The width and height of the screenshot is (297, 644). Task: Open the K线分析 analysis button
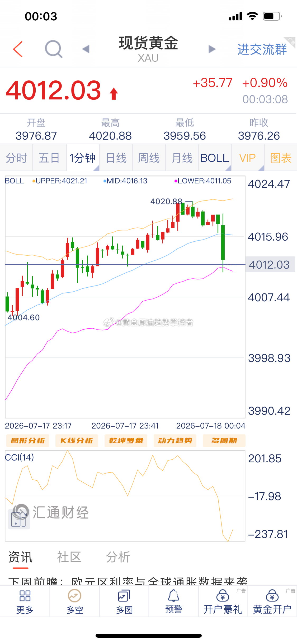coord(77,440)
